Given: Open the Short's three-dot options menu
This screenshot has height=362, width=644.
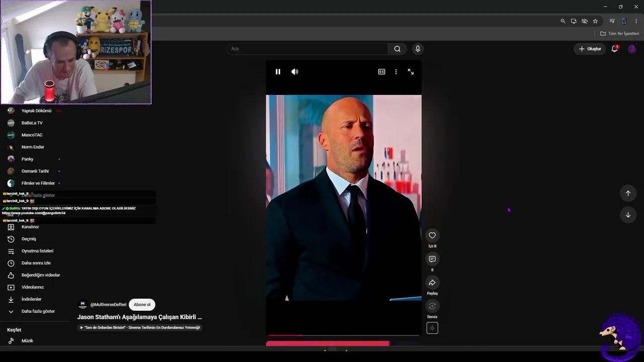Looking at the screenshot, I should pos(396,72).
